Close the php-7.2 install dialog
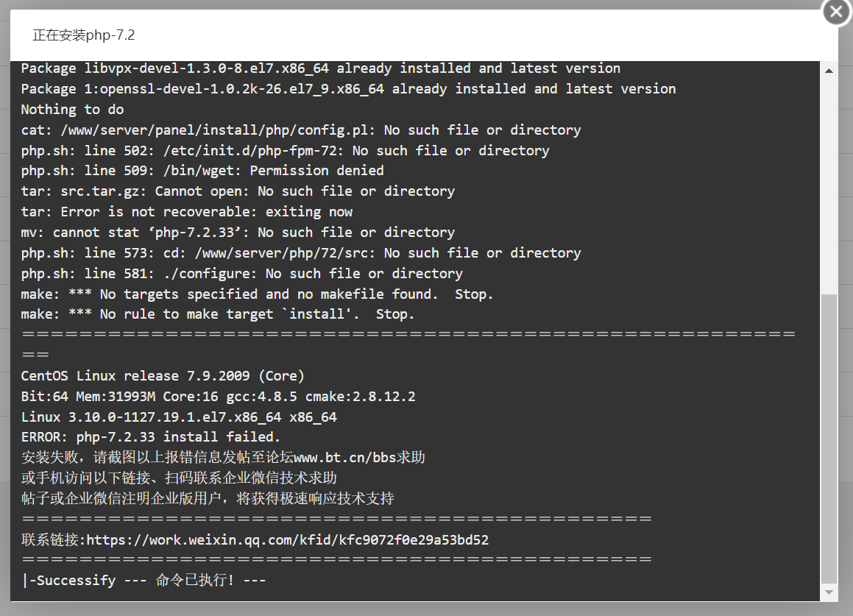The width and height of the screenshot is (853, 616). tap(836, 12)
